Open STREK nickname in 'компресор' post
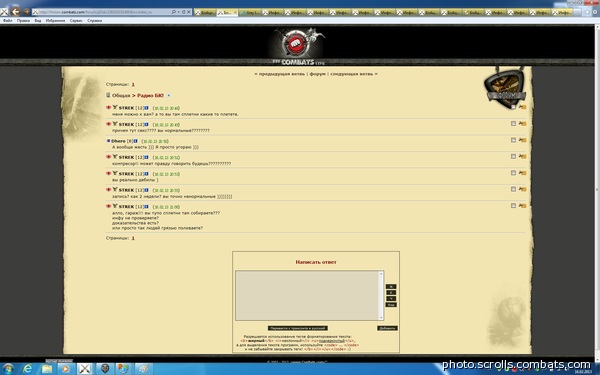The height and width of the screenshot is (375, 600). click(x=126, y=157)
